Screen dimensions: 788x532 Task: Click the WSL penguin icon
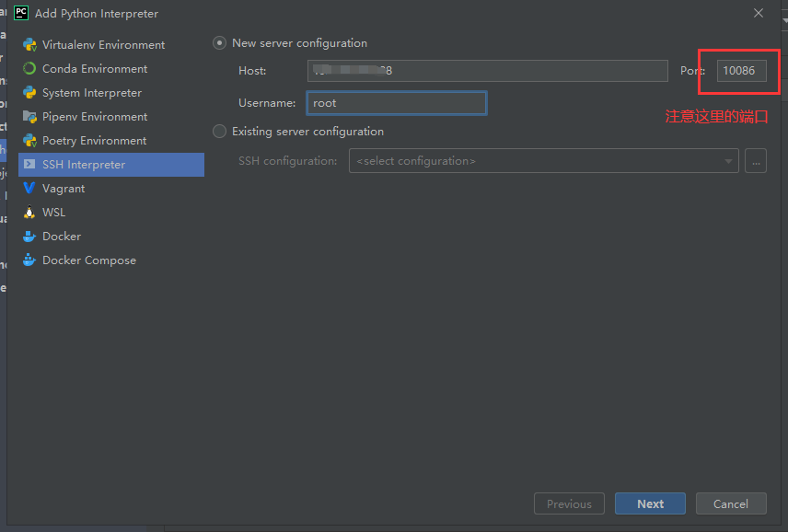click(29, 213)
